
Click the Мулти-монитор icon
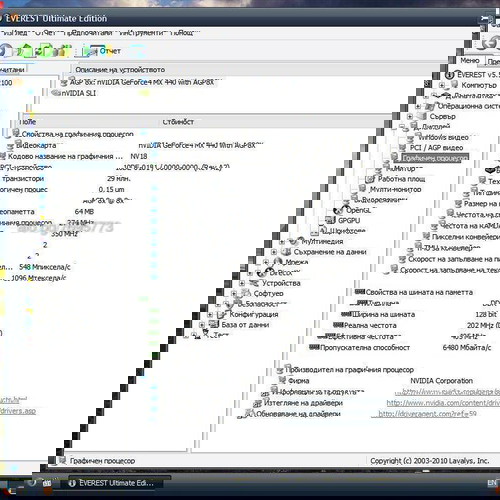pyautogui.click(x=363, y=189)
